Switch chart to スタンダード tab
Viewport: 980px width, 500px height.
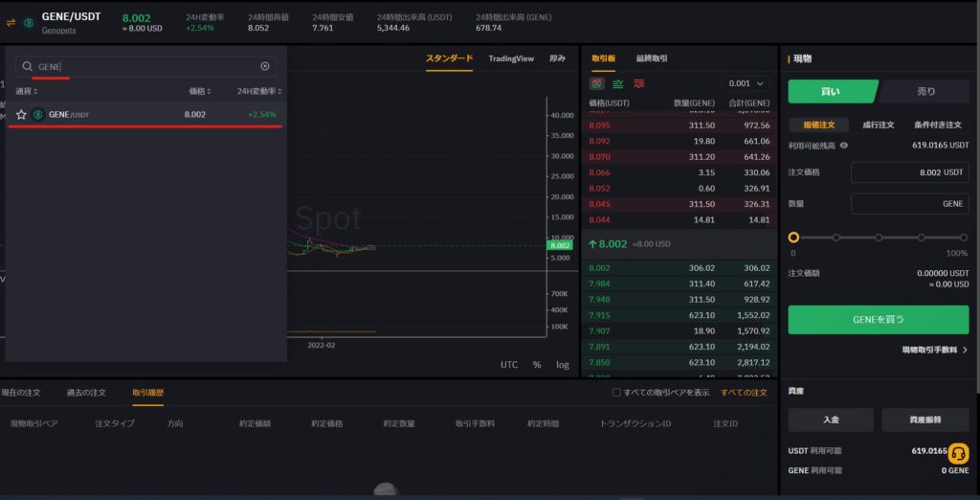click(x=450, y=58)
